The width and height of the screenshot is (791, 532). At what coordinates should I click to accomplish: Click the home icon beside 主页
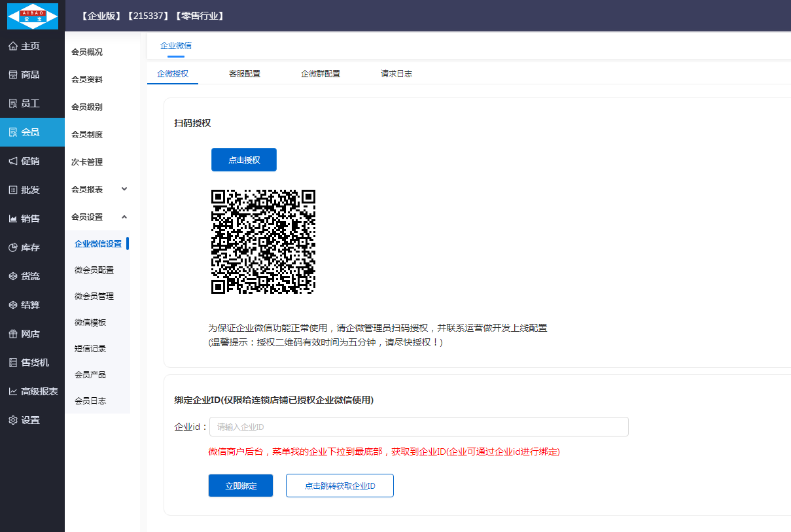(x=13, y=46)
